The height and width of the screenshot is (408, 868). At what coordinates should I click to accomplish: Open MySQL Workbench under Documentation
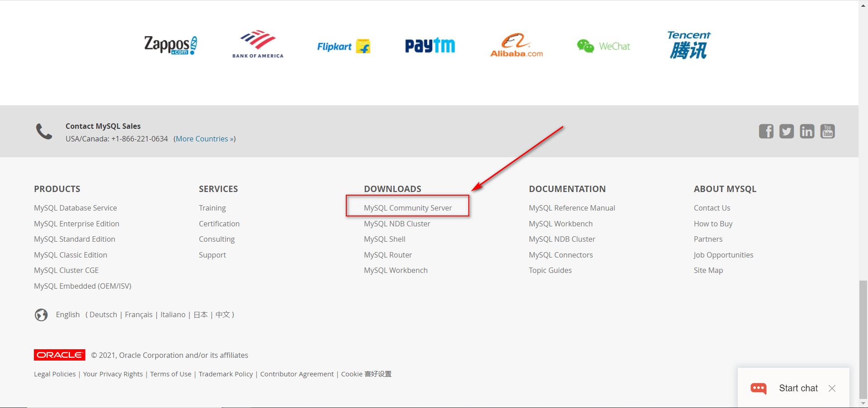click(561, 224)
